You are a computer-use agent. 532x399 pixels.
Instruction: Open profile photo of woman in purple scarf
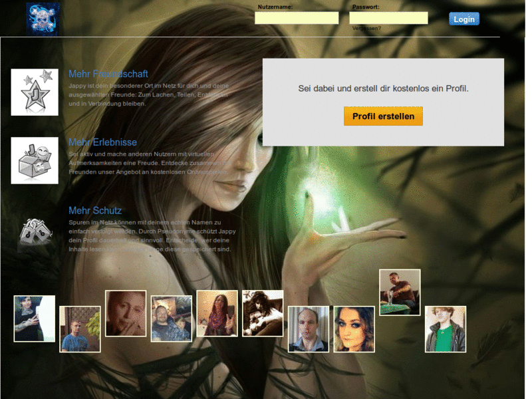[x=217, y=313]
